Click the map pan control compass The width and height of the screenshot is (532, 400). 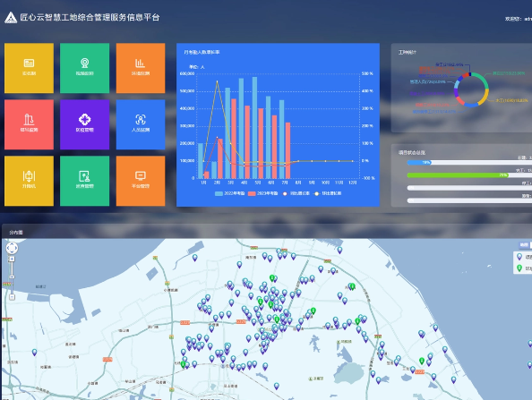point(12,248)
